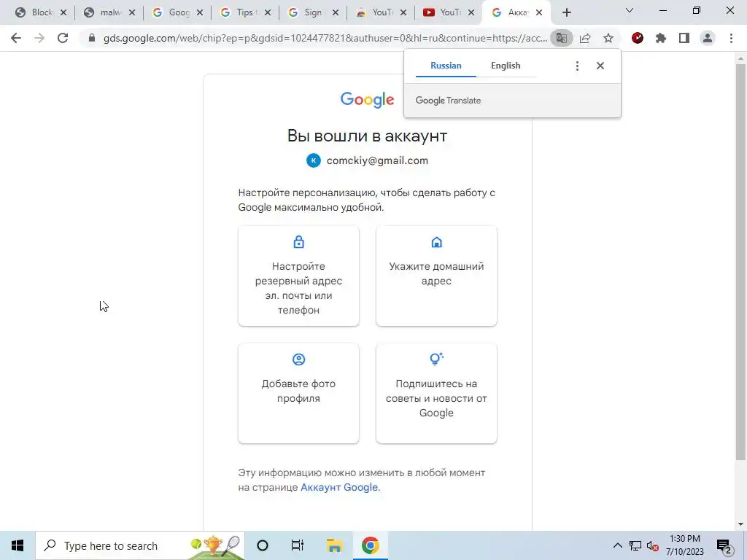Open the Google Translate icon in address bar

pos(561,38)
